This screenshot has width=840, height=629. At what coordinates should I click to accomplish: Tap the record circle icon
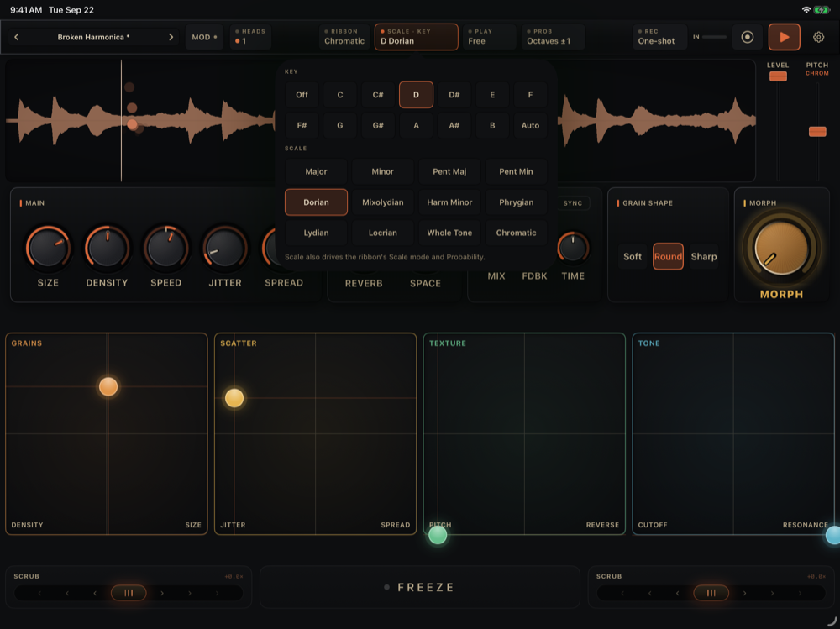[748, 37]
